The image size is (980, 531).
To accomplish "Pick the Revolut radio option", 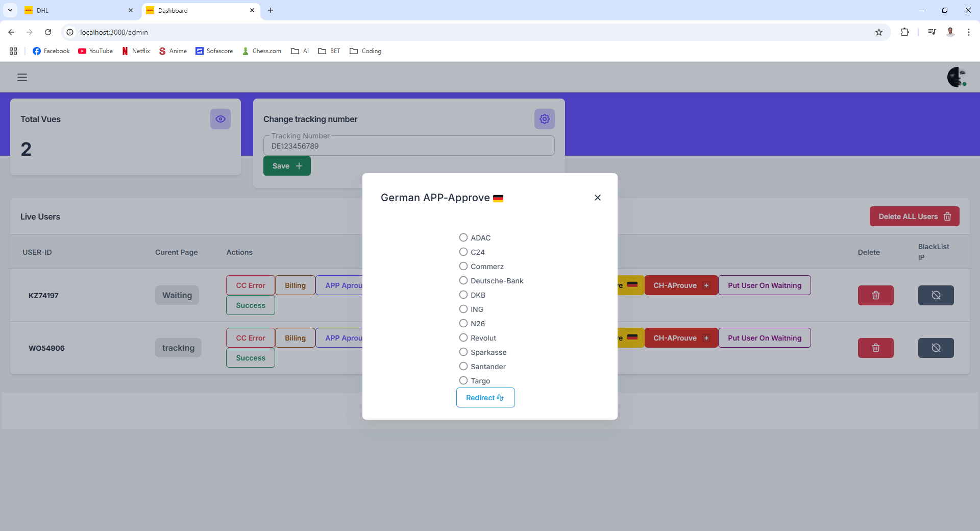I will 463,337.
